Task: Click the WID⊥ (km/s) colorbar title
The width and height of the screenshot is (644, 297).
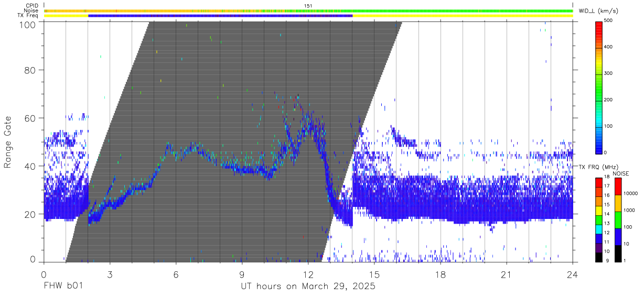Action: 598,11
